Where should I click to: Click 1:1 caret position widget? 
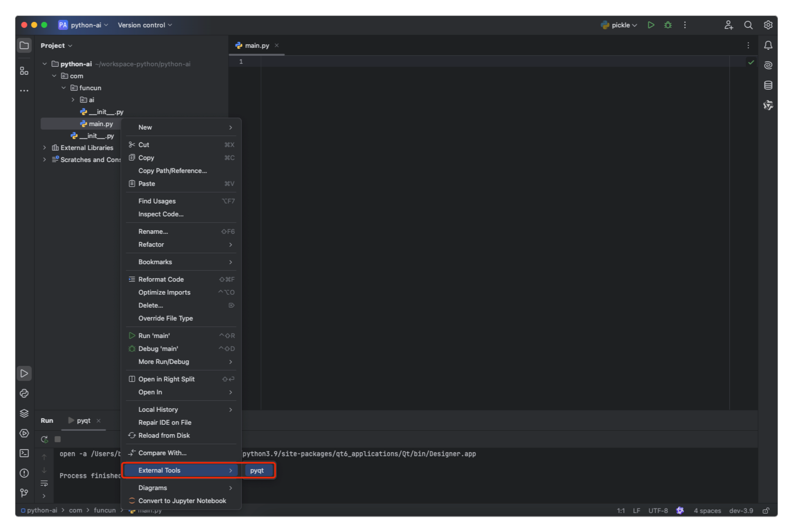pyautogui.click(x=621, y=511)
